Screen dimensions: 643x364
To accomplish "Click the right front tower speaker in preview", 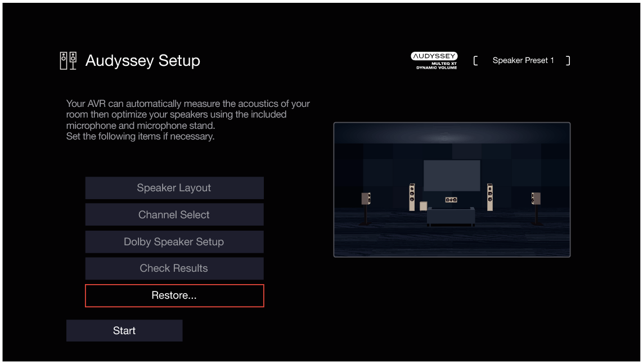I will click(x=490, y=197).
